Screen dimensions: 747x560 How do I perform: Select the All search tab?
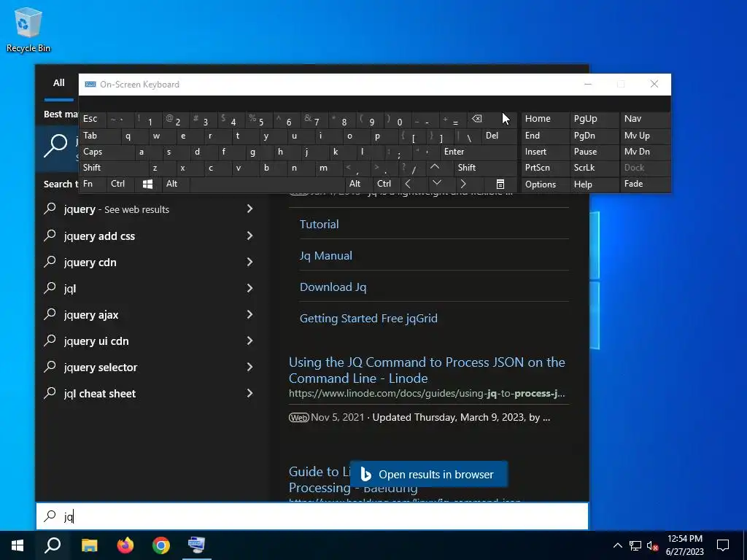[59, 83]
